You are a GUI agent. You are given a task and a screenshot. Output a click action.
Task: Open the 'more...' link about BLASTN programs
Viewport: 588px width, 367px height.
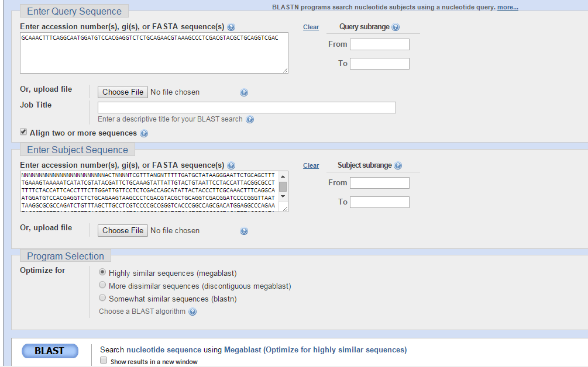(x=507, y=7)
